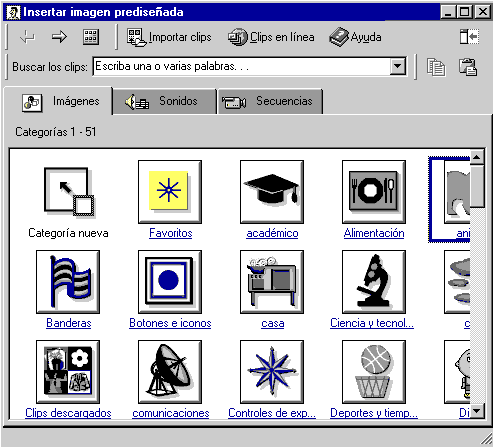
Task: Open the Favoritos category link
Action: point(171,233)
